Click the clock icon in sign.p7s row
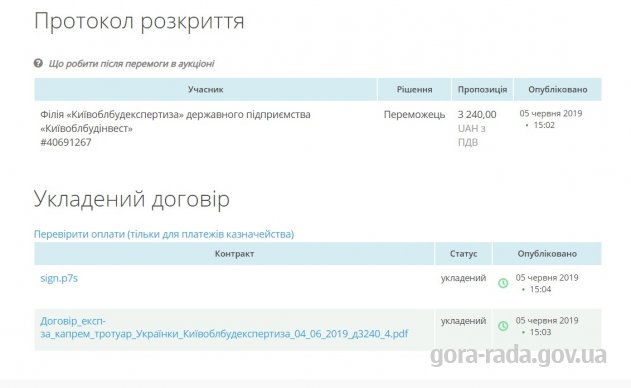Screen dimensions: 631x388 pyautogui.click(x=503, y=283)
